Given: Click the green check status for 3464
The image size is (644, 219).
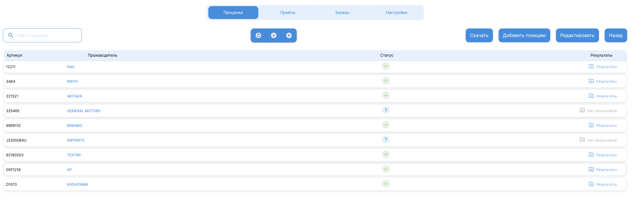Looking at the screenshot, I should coord(386,81).
